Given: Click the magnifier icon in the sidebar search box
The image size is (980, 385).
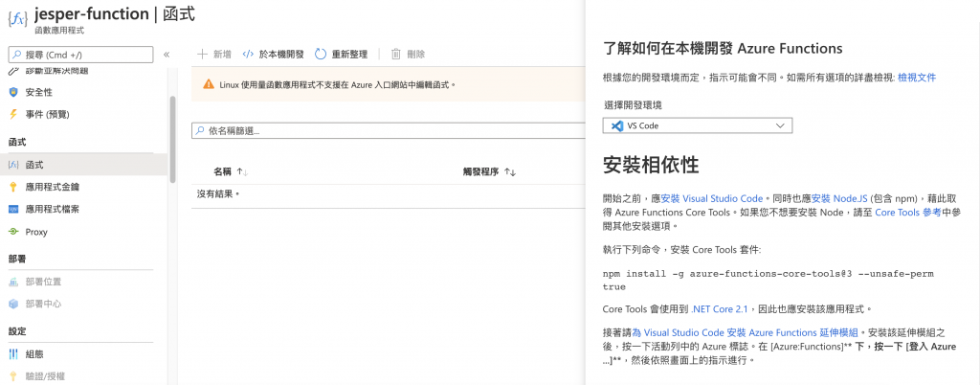Looking at the screenshot, I should [17, 55].
